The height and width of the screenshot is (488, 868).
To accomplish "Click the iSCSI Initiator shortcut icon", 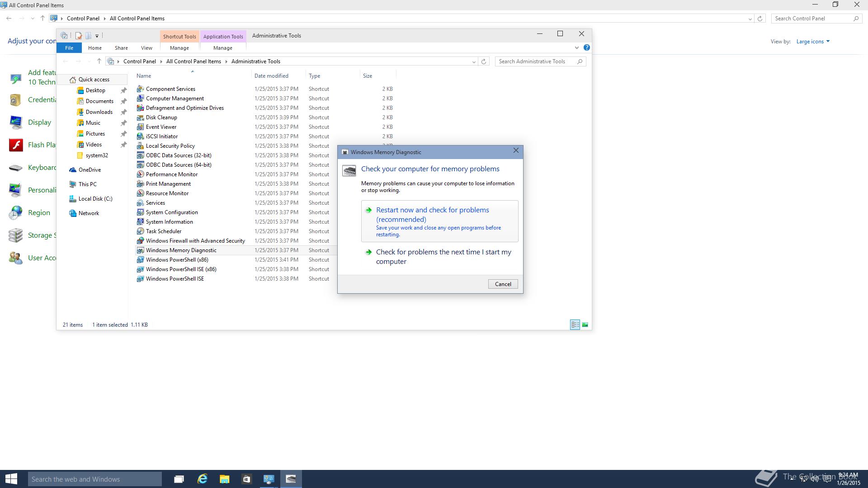I will coord(140,136).
